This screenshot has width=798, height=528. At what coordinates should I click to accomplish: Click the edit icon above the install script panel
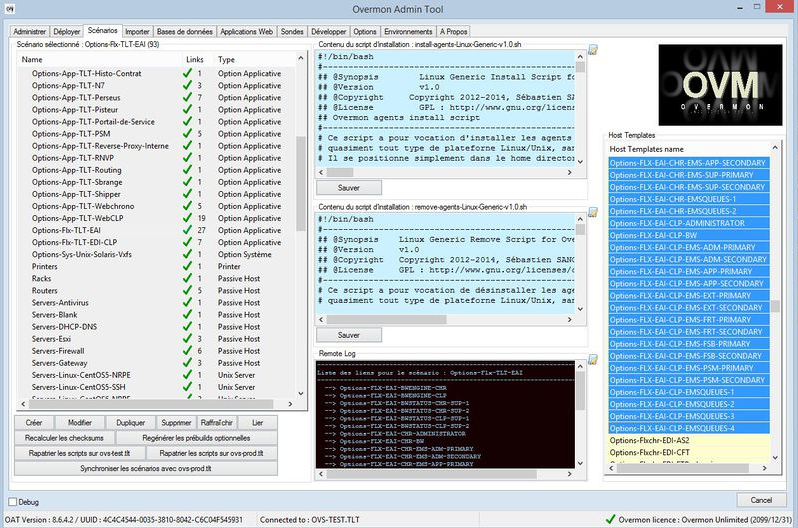coord(592,48)
